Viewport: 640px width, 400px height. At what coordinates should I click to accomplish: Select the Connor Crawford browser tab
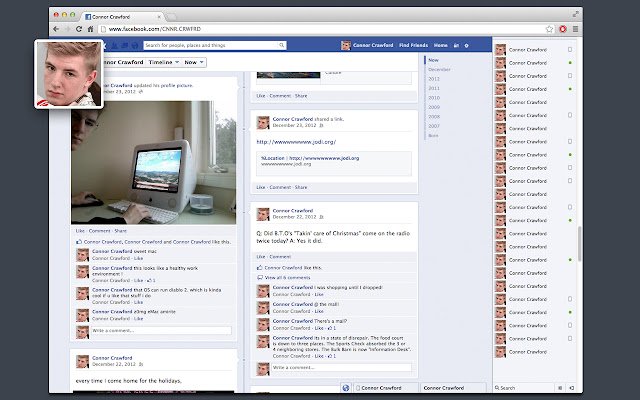pyautogui.click(x=122, y=17)
